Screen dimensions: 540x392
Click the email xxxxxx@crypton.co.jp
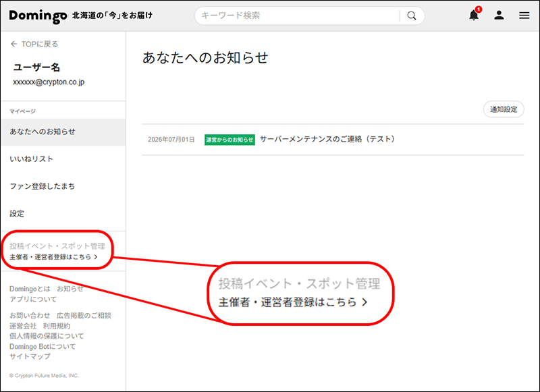pos(49,82)
